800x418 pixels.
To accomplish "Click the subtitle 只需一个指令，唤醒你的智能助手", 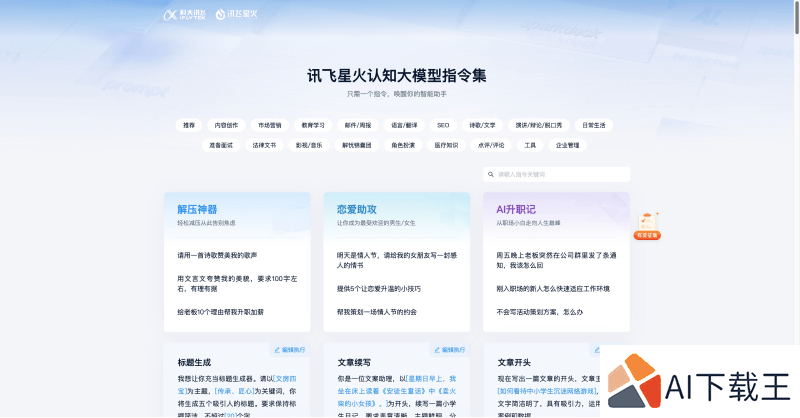I will pos(396,94).
